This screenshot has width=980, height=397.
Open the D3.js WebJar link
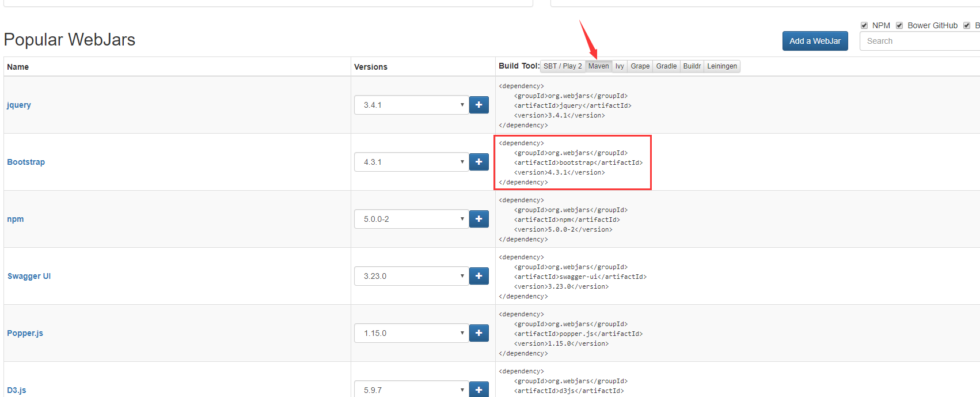pos(17,390)
